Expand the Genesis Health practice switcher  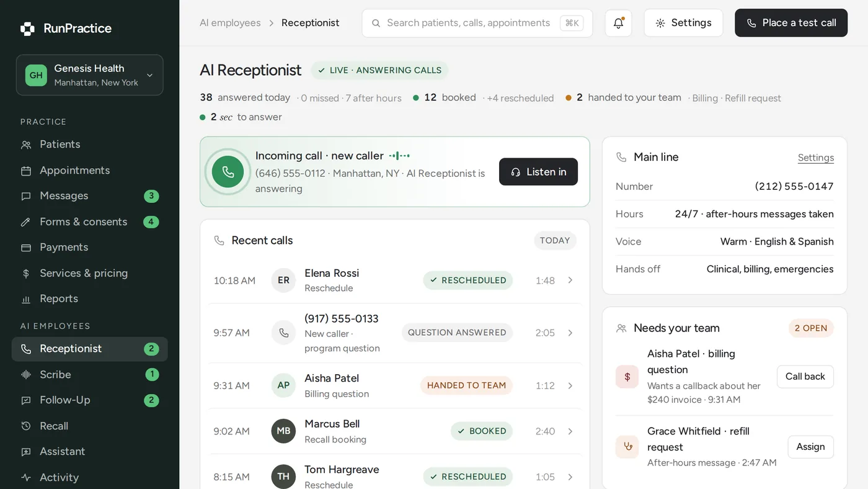pyautogui.click(x=90, y=75)
